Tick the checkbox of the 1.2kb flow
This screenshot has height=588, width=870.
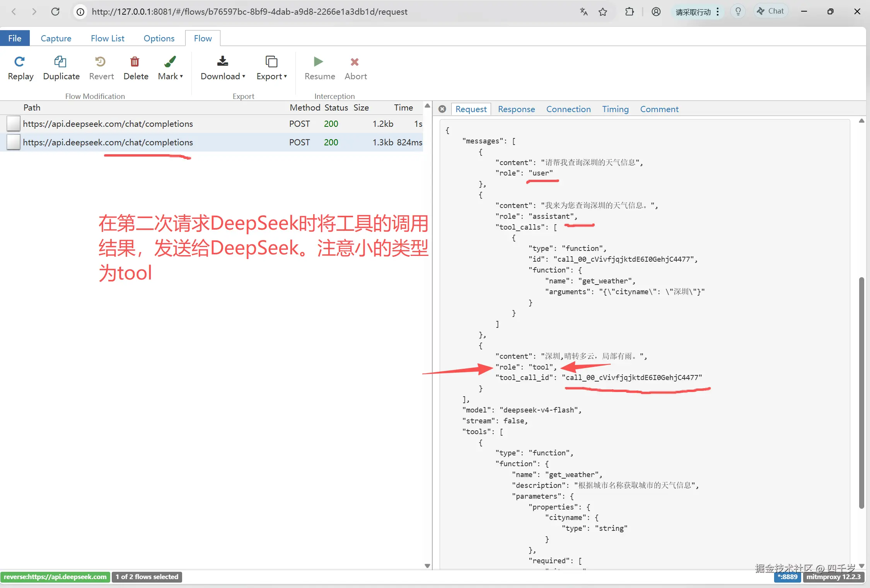point(13,124)
